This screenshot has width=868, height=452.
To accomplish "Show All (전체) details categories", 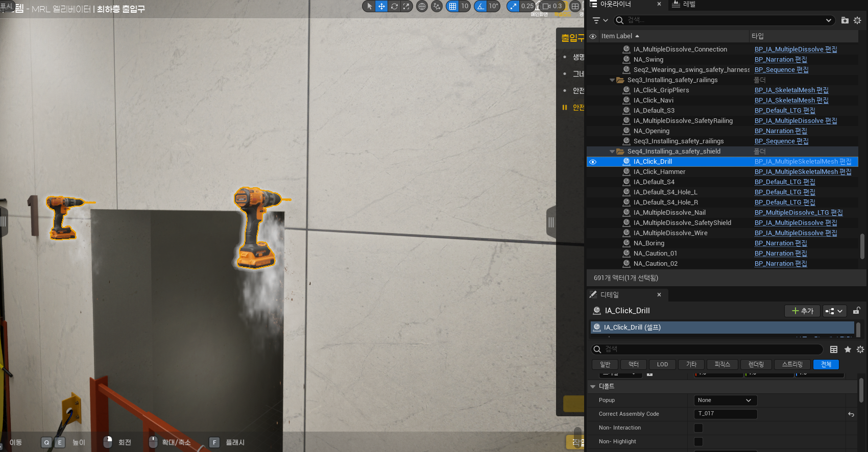I will tap(826, 364).
